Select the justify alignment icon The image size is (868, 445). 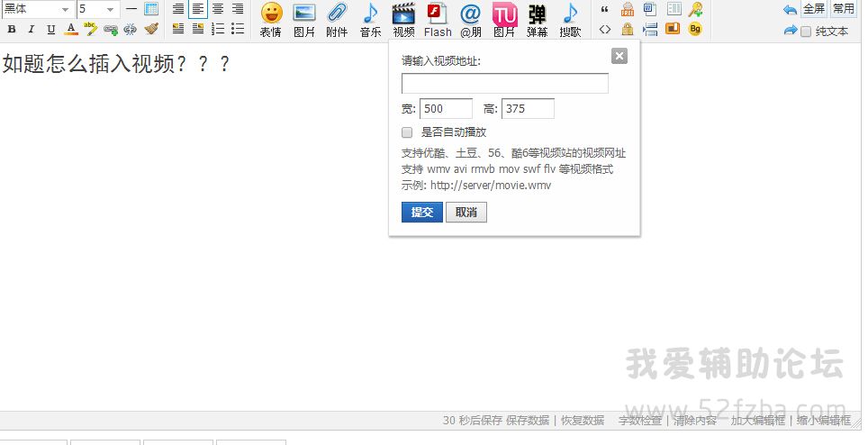[178, 9]
